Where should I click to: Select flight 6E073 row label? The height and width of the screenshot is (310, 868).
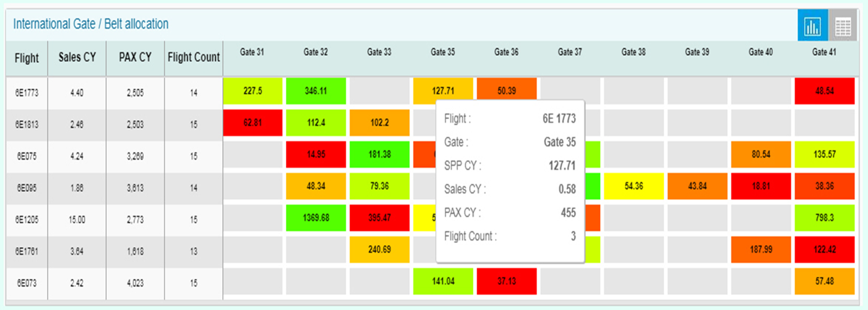[x=26, y=283]
